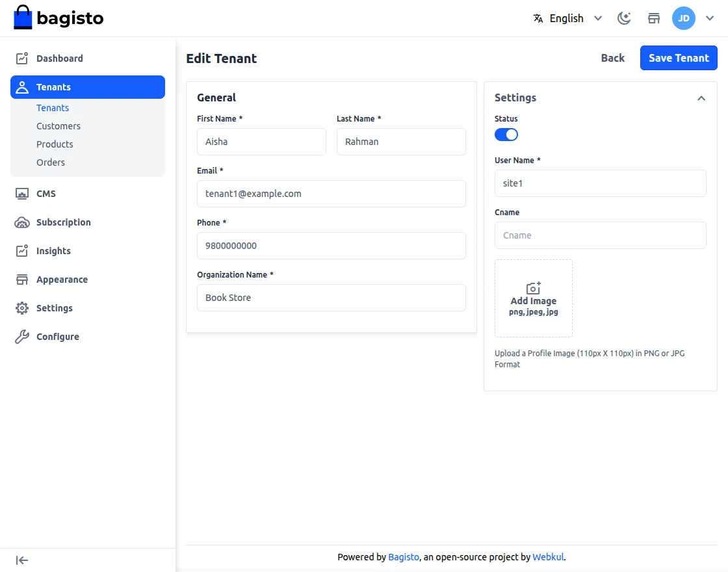Click the Tenants person icon
This screenshot has width=728, height=572.
point(22,87)
